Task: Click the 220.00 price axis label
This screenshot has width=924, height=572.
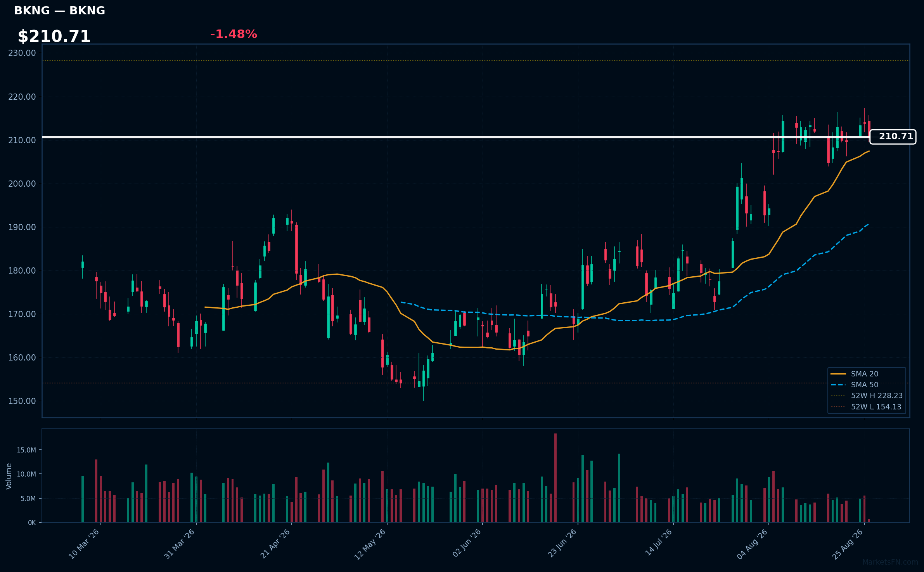Action: [22, 97]
